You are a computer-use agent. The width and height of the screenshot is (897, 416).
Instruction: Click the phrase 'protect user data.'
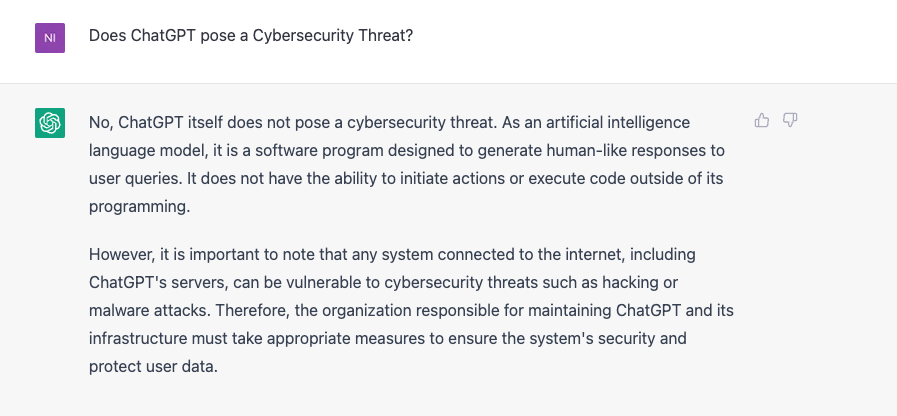coord(153,366)
